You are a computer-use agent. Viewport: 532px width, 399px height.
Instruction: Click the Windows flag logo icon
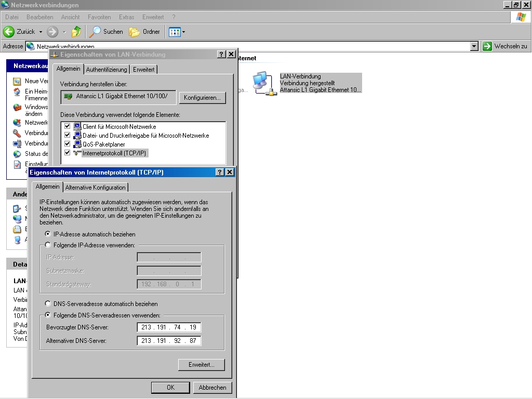pos(521,17)
